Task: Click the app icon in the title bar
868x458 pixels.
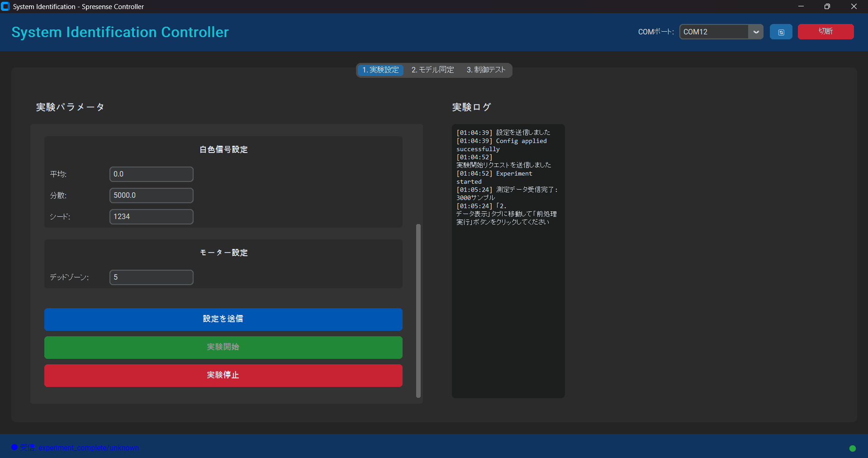Action: pyautogui.click(x=5, y=6)
